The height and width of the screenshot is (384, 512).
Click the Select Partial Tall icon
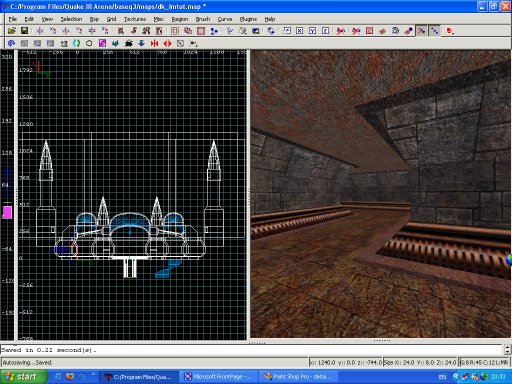(x=146, y=31)
